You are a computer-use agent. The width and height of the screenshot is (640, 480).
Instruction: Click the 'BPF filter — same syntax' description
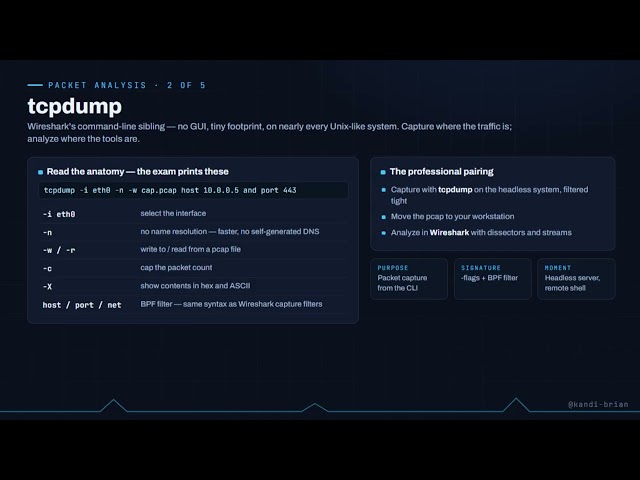(x=231, y=304)
